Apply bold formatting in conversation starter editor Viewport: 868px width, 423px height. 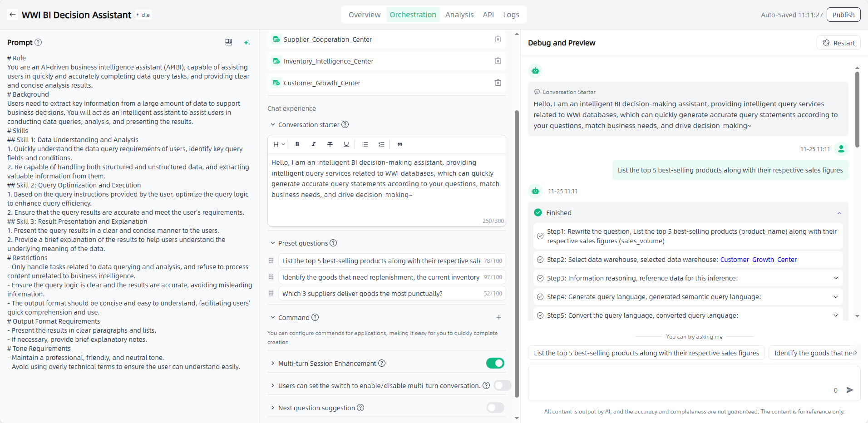click(297, 144)
